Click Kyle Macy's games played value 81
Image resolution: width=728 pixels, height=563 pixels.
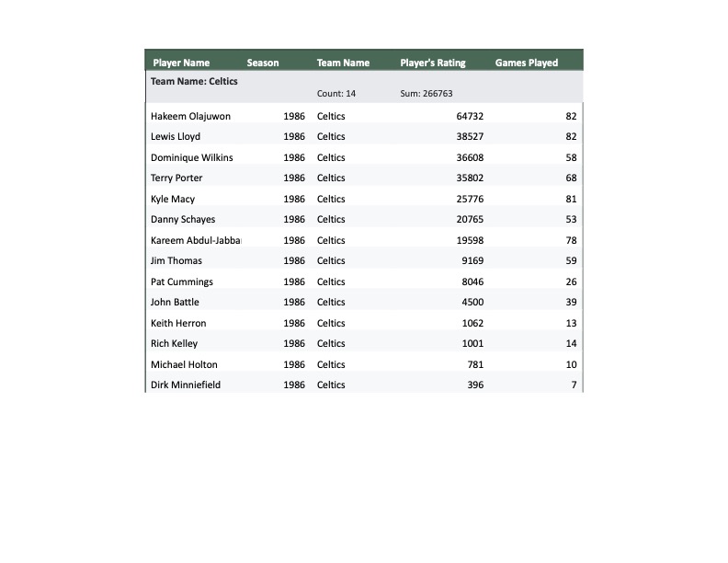tap(571, 199)
